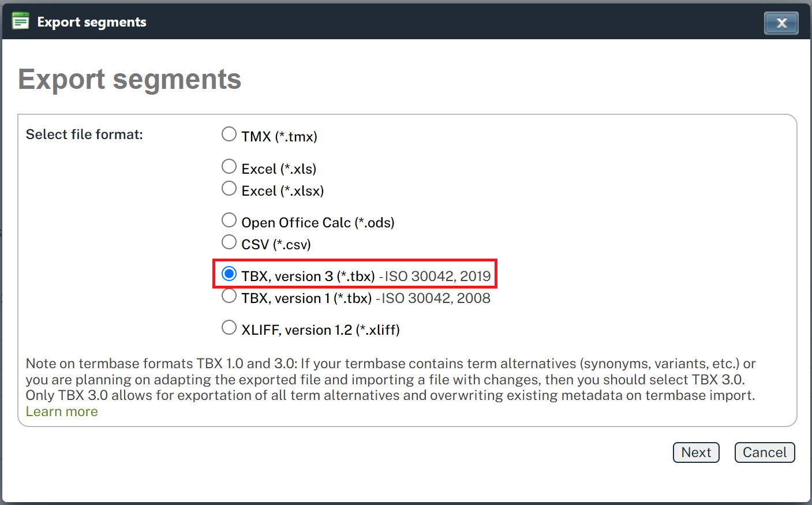
Task: Choose the Excel (*.xls) format radio button
Action: pos(229,167)
